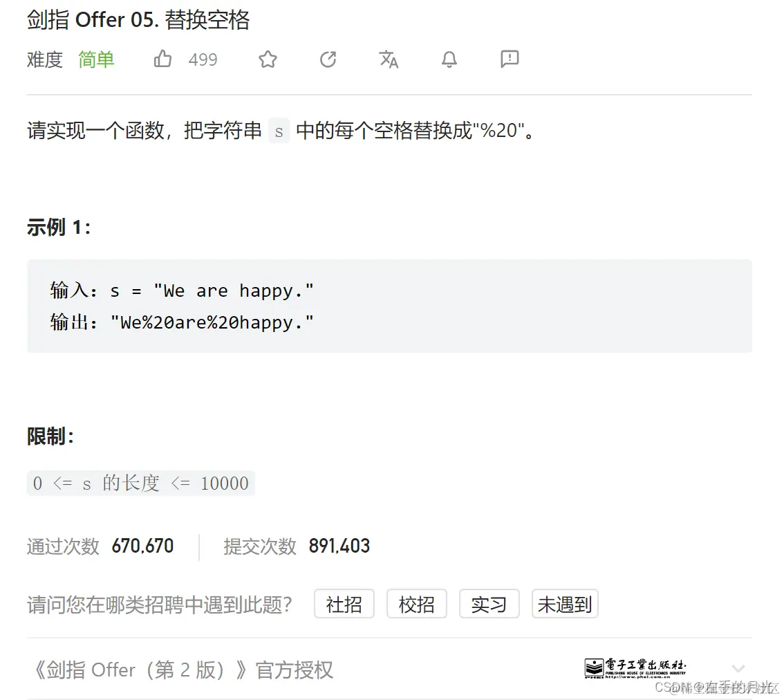Click the 提交次数 891,403 statistic
The image size is (784, 700).
[297, 546]
